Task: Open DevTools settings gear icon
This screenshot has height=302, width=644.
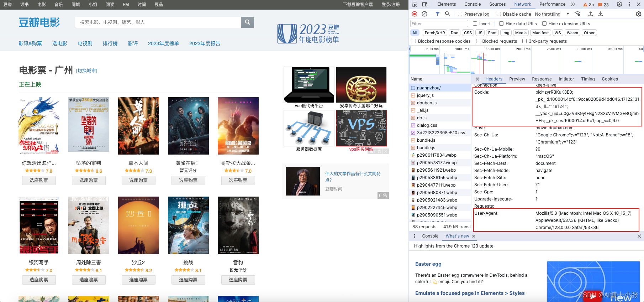Action: [619, 4]
